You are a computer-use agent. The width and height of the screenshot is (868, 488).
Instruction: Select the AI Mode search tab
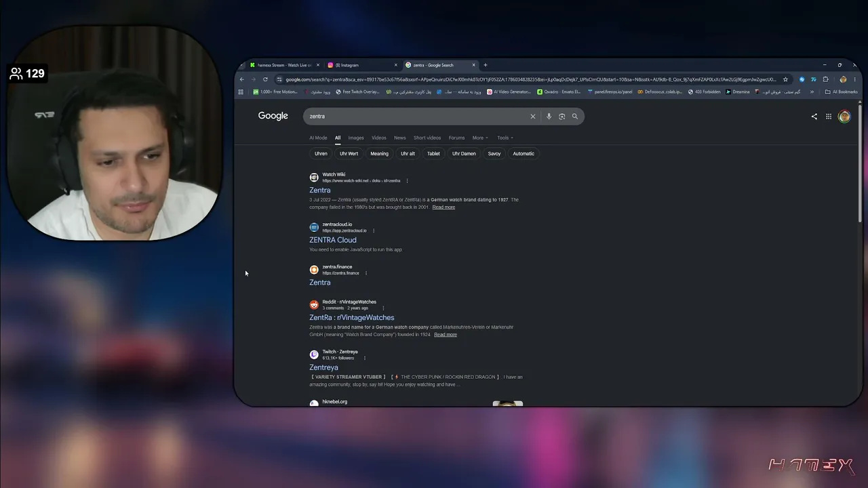(318, 138)
